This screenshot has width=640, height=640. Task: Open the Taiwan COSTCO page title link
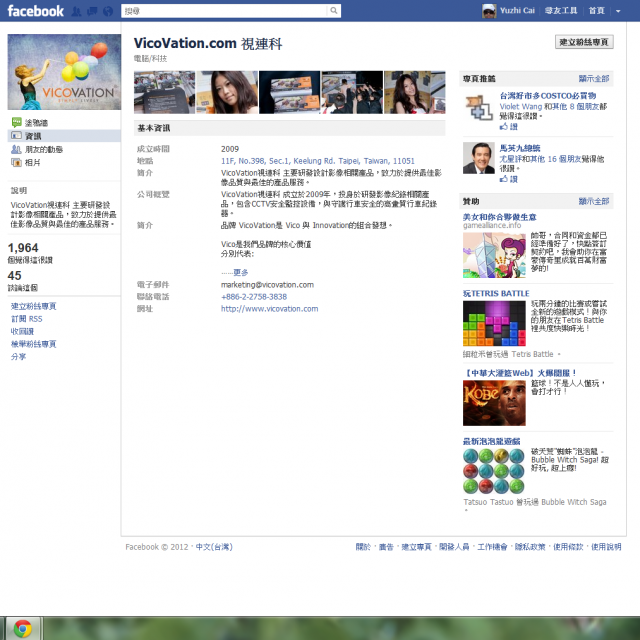tap(548, 96)
